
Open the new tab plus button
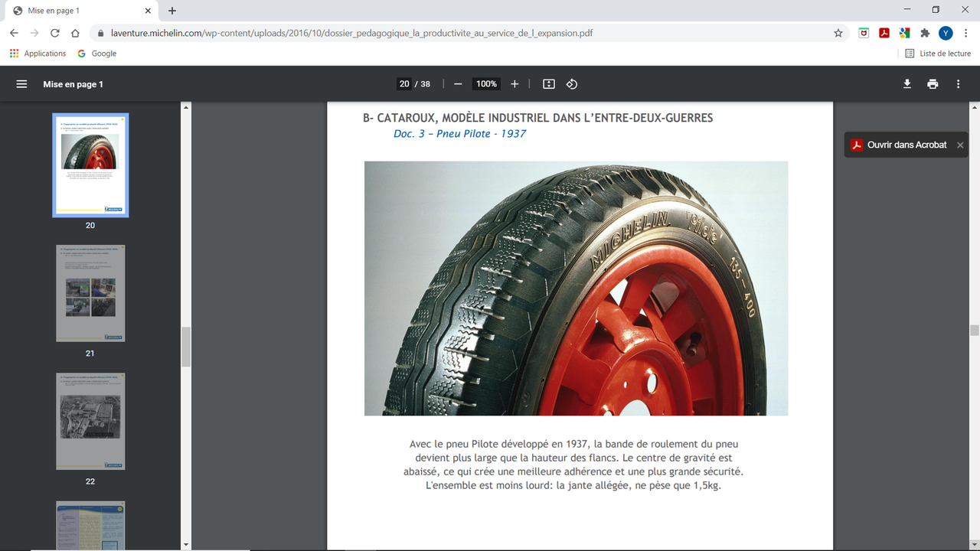point(172,11)
